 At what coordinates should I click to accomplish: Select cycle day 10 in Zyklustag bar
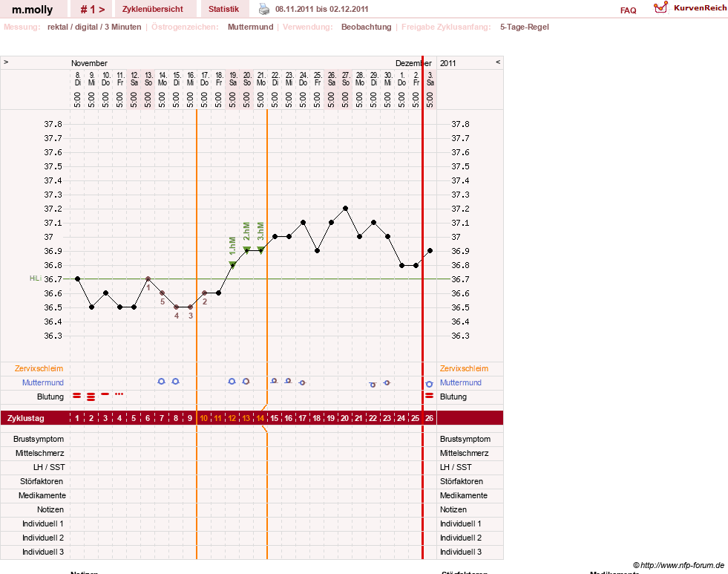coord(204,418)
